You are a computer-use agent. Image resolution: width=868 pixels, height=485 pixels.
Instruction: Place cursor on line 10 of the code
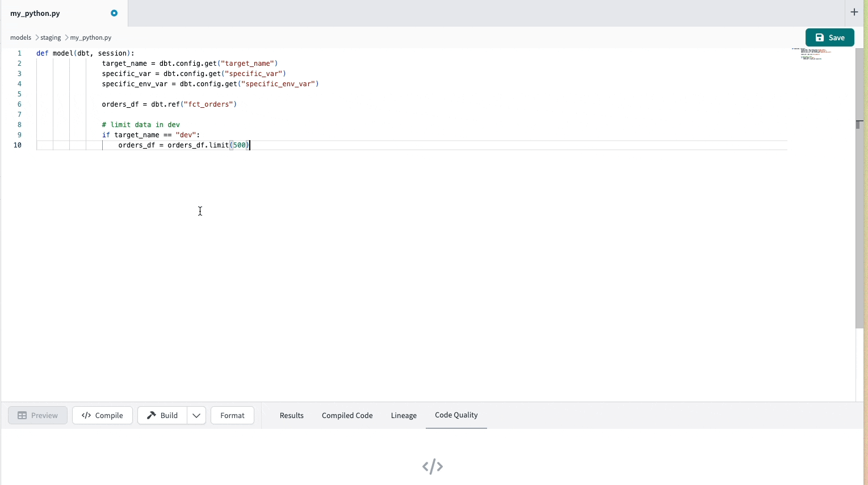170,145
